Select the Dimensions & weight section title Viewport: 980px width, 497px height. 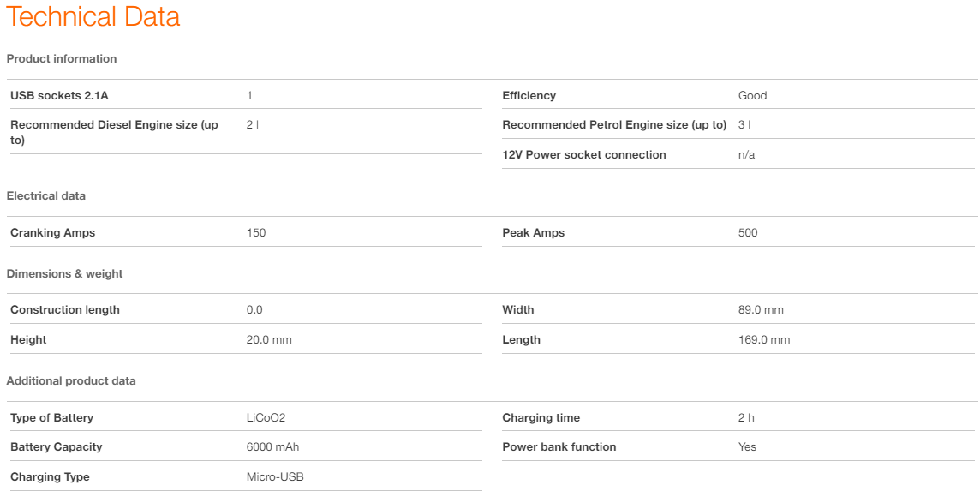coord(64,274)
